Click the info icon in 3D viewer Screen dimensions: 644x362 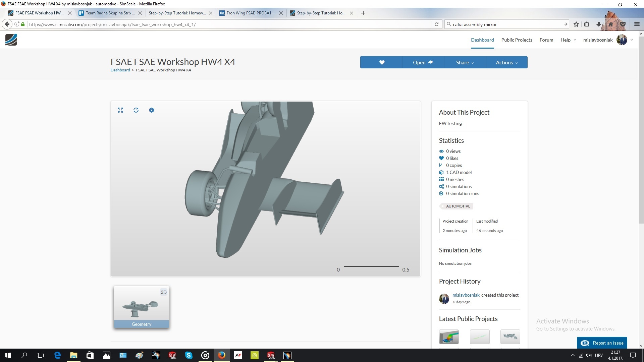[152, 110]
